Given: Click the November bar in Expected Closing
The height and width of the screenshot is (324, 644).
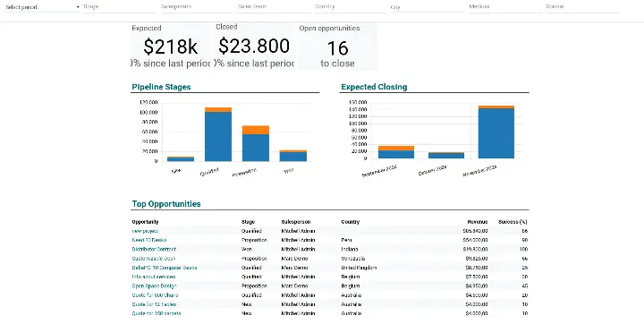Looking at the screenshot, I should pyautogui.click(x=496, y=132).
